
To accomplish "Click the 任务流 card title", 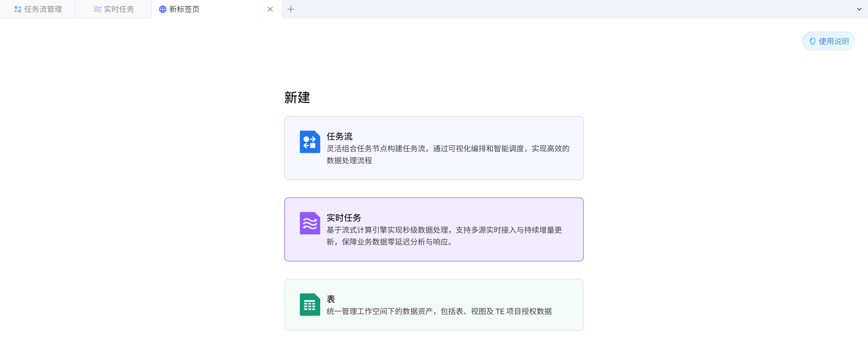I will coord(339,136).
